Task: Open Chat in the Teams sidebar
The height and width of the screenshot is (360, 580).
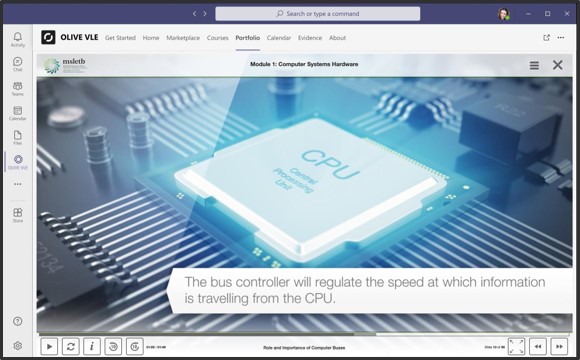Action: [18, 64]
